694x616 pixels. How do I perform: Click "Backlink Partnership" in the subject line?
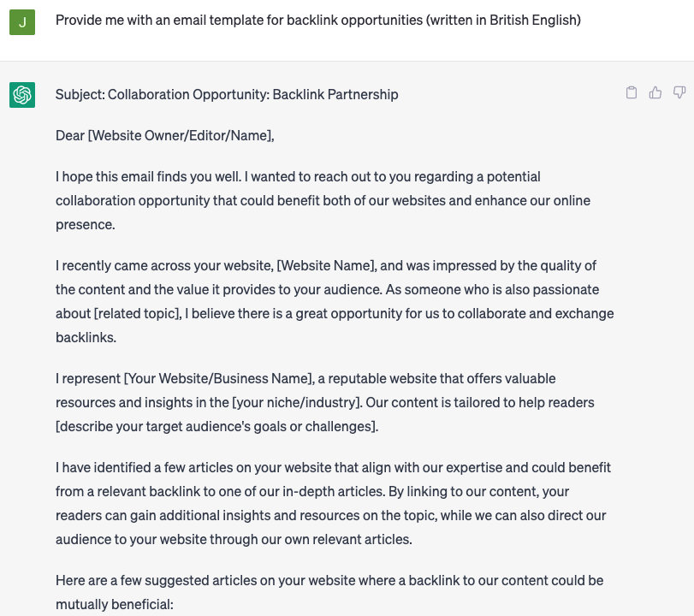335,94
